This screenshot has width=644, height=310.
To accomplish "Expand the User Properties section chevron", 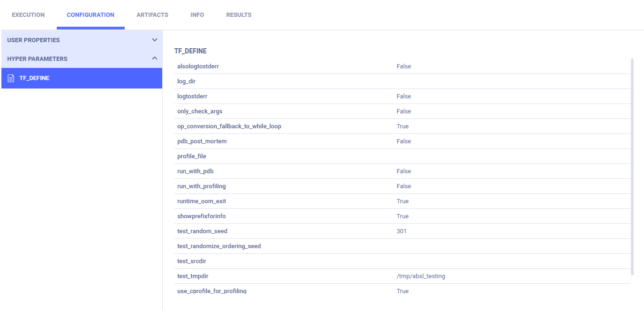I will 154,40.
